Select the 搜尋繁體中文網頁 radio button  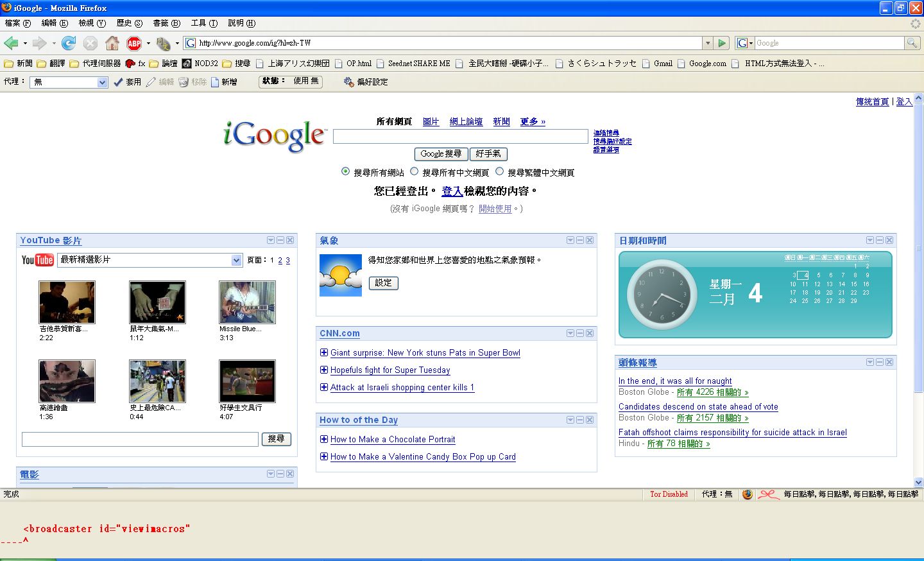point(500,171)
